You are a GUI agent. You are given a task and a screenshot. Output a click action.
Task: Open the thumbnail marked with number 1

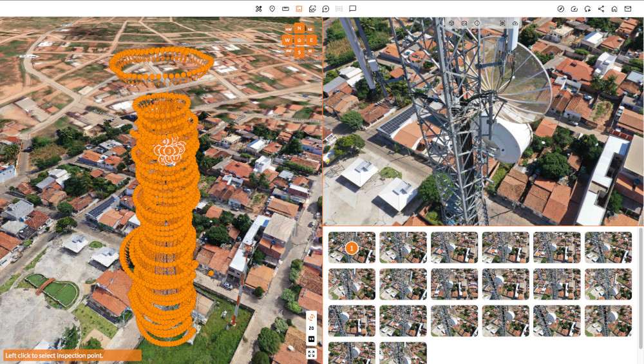click(352, 247)
